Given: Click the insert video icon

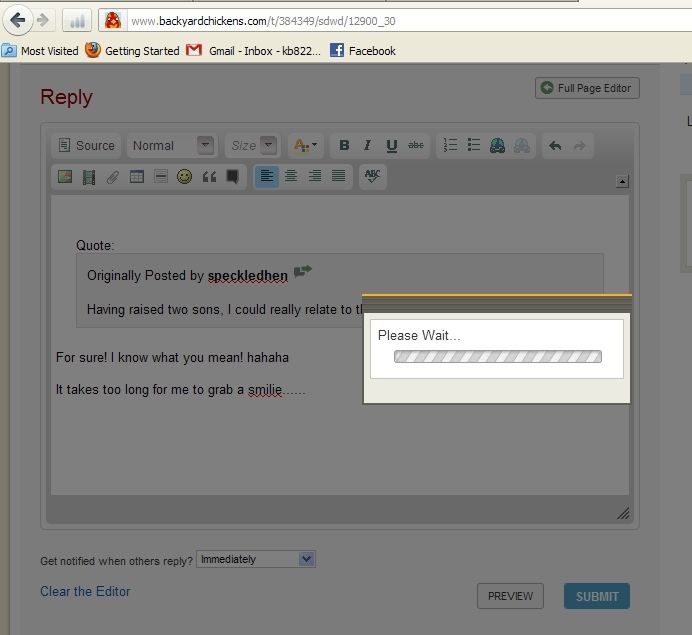Looking at the screenshot, I should [89, 177].
